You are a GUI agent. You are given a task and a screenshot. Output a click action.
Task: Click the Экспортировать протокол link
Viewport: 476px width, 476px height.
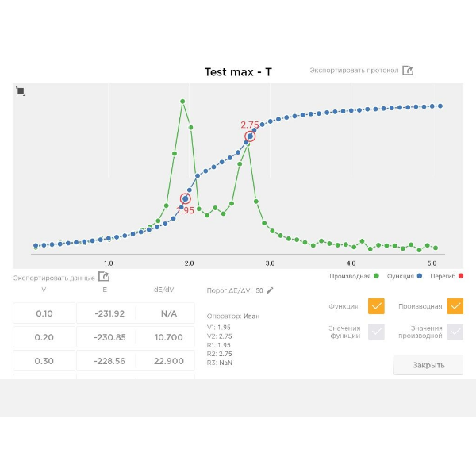354,71
